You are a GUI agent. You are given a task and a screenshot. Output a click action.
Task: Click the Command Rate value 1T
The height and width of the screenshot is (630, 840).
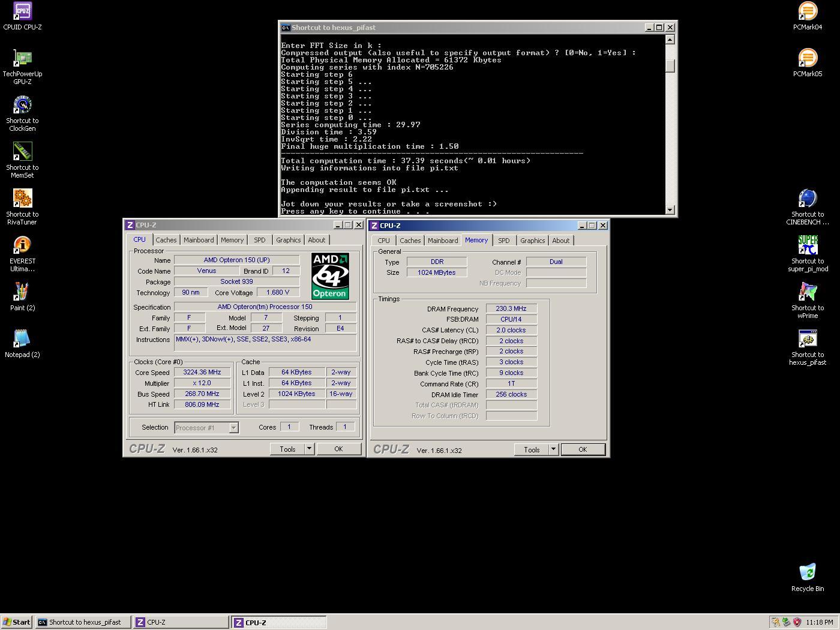(x=511, y=383)
